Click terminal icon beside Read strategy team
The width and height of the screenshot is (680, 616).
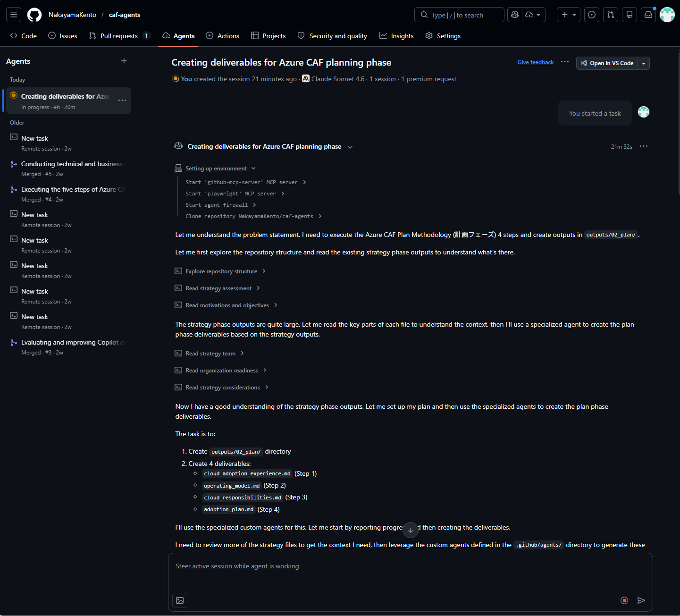tap(178, 353)
